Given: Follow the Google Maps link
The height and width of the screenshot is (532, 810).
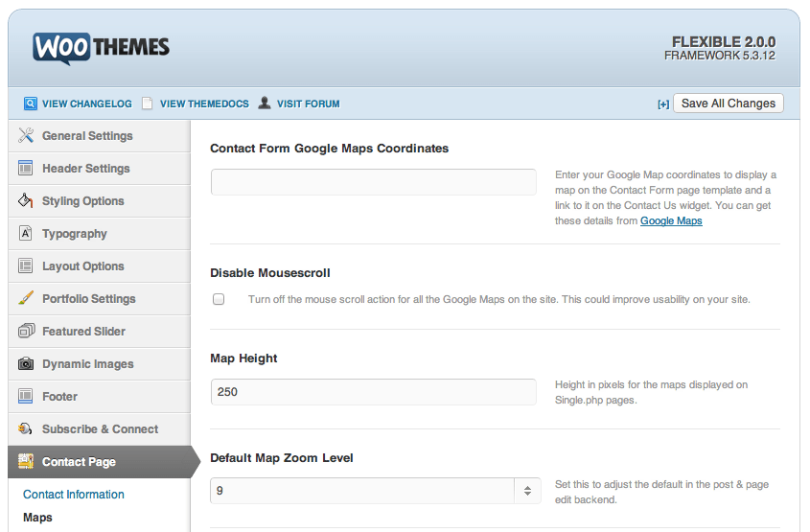Looking at the screenshot, I should tap(671, 221).
